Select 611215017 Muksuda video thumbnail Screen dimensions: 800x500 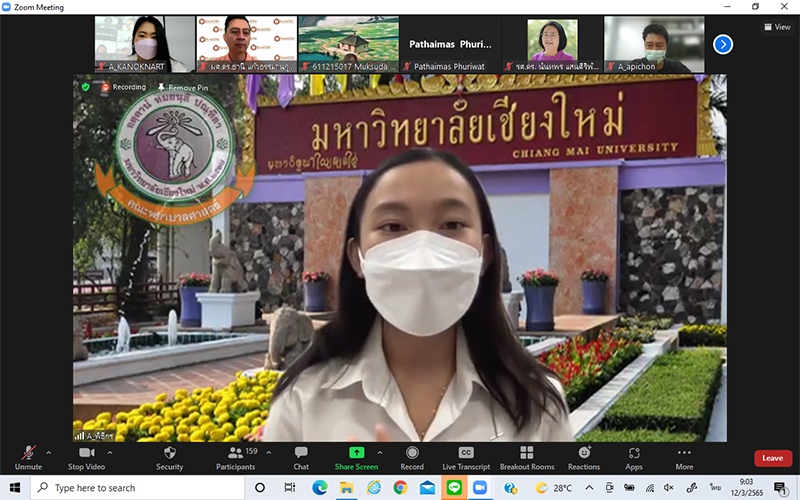[x=348, y=44]
